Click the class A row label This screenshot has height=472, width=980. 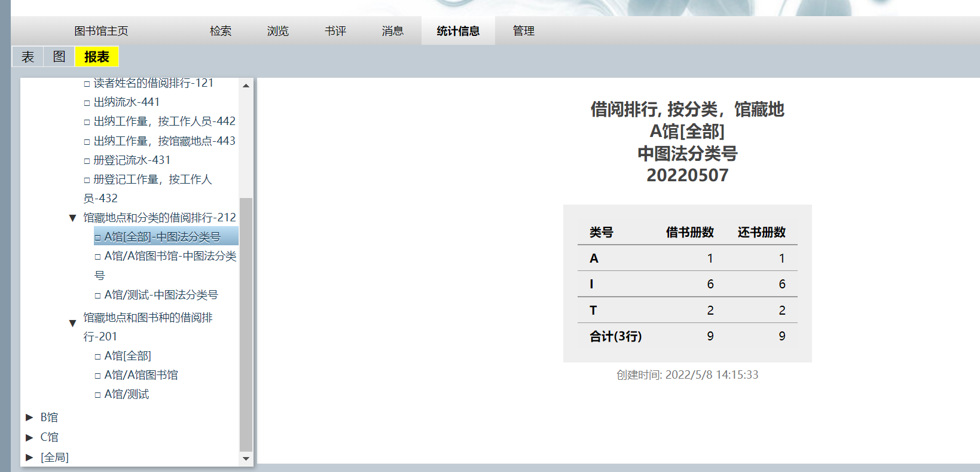click(x=594, y=258)
